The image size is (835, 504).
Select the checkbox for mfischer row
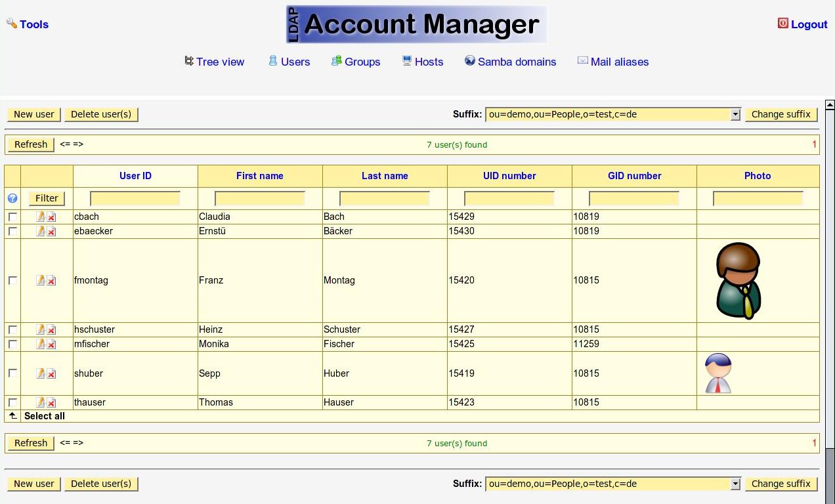[12, 344]
